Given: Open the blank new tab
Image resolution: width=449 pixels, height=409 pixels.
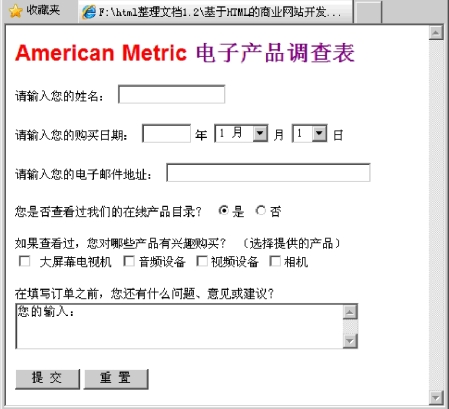Looking at the screenshot, I should click(368, 13).
